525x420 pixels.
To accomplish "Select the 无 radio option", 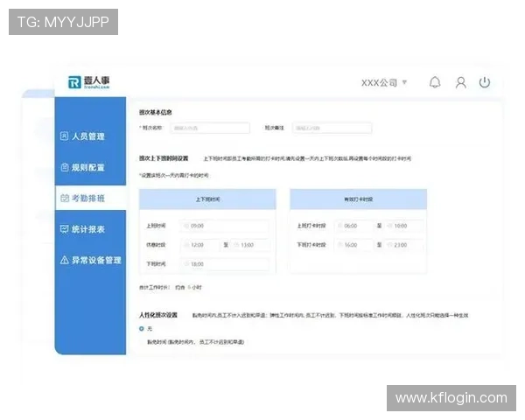I will (x=142, y=329).
